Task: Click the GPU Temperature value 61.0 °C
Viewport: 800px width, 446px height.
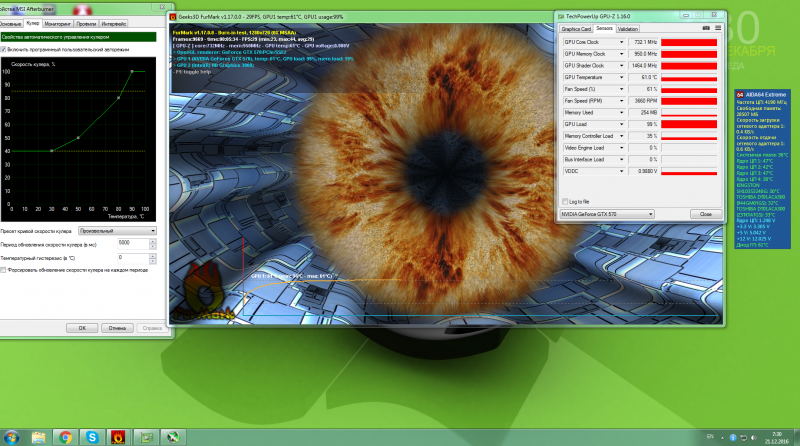Action: click(643, 78)
